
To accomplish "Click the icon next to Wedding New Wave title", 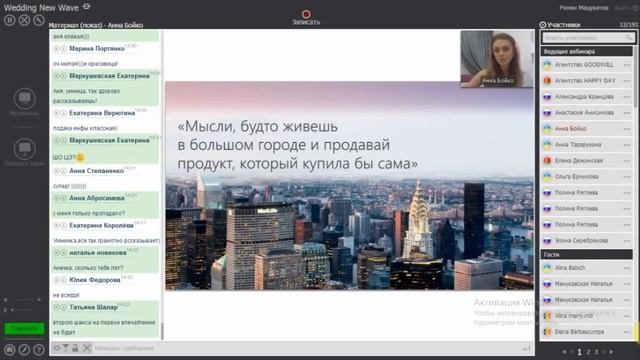I will 87,7.
